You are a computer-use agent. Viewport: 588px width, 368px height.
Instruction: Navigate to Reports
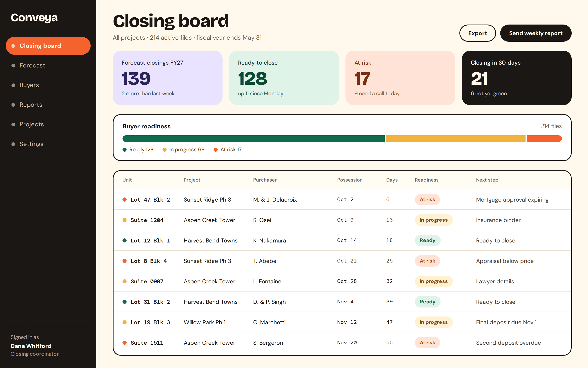(48, 105)
